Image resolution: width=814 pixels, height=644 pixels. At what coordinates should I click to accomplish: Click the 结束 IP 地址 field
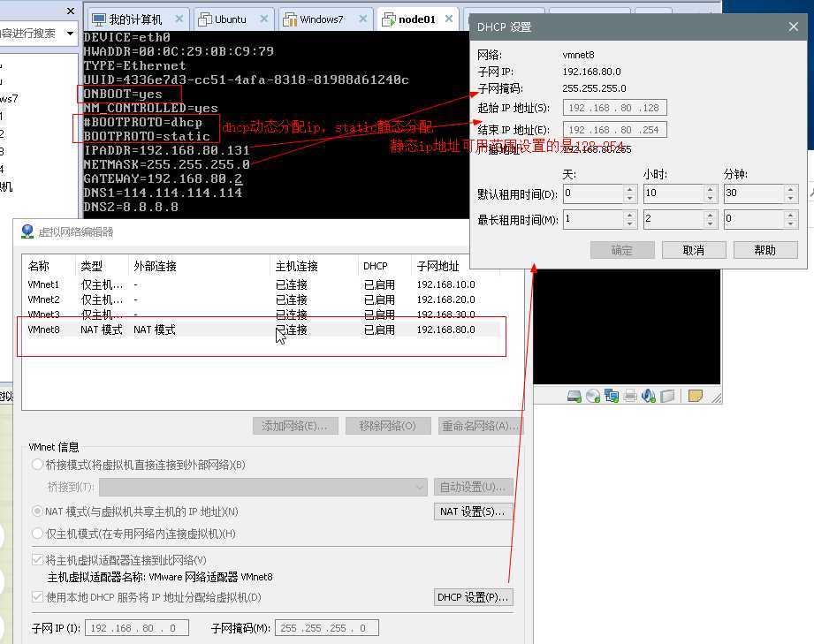[614, 129]
